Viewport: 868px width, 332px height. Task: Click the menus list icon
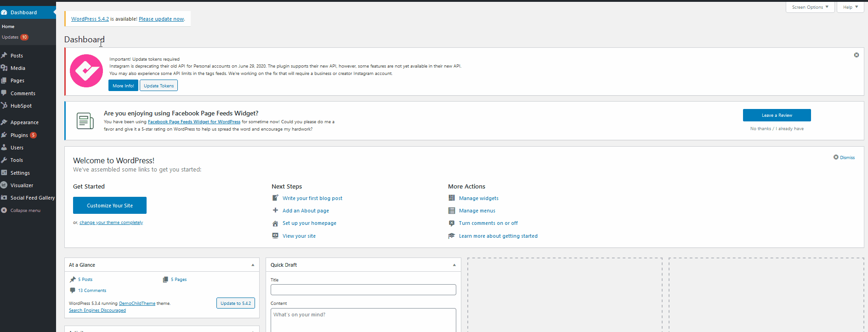coord(452,211)
